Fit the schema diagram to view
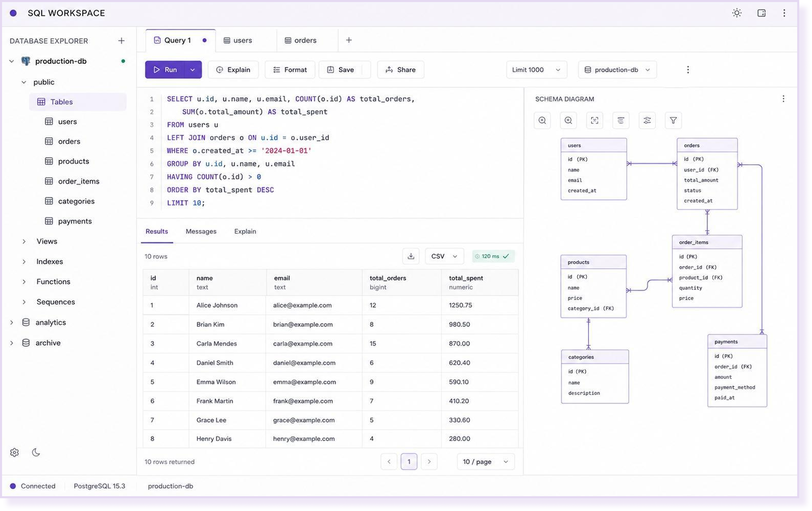 pos(594,120)
